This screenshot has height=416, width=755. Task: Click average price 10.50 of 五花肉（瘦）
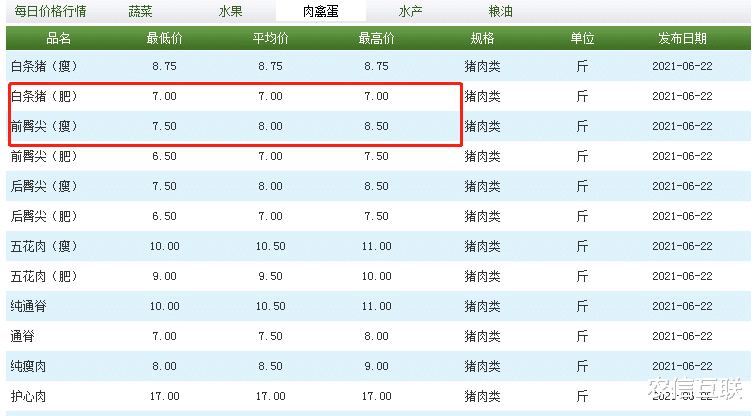271,246
